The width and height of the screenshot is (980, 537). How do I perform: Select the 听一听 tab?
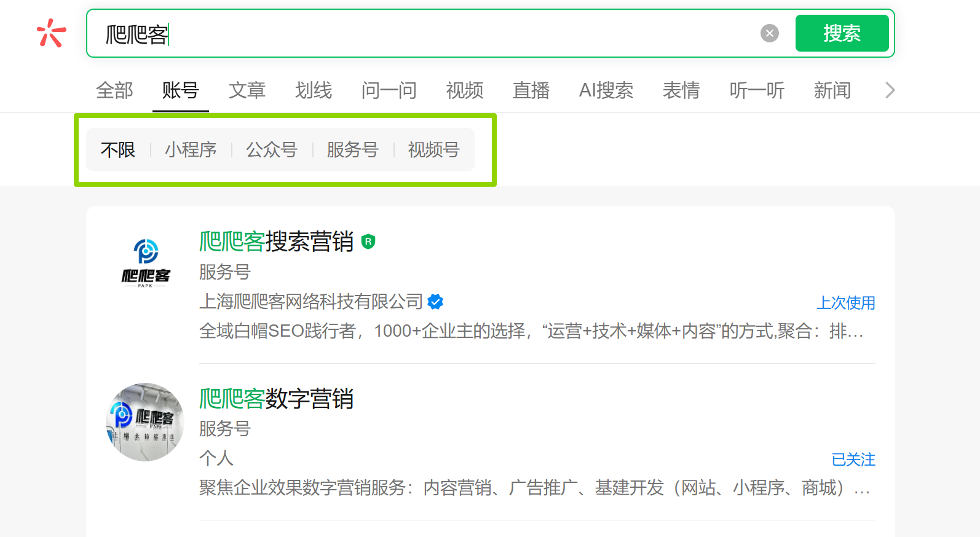coord(757,90)
